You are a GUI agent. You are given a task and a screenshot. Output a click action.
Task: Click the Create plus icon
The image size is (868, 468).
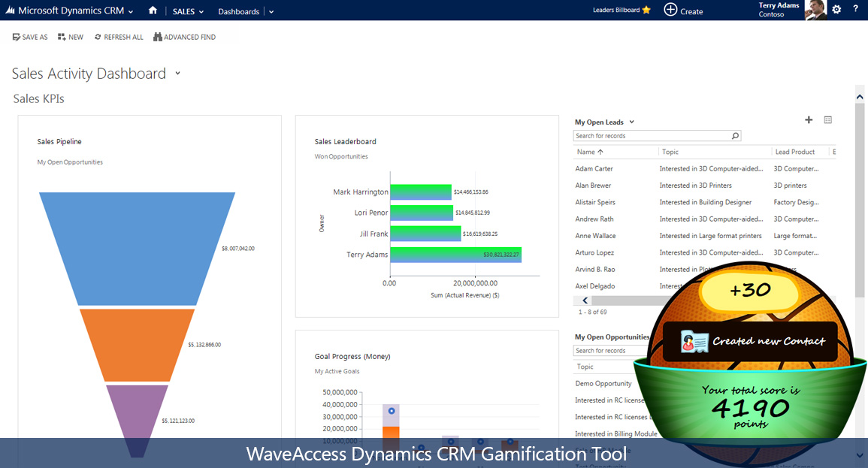pos(670,10)
